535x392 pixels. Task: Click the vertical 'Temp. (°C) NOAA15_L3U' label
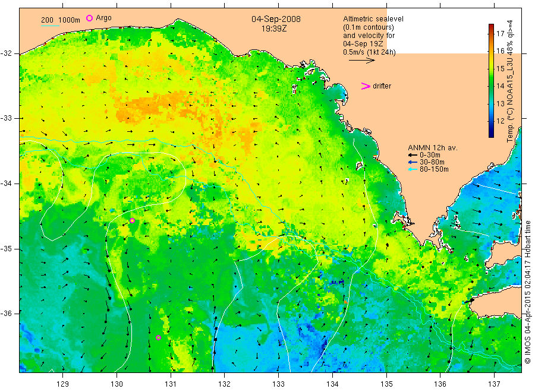pyautogui.click(x=510, y=81)
